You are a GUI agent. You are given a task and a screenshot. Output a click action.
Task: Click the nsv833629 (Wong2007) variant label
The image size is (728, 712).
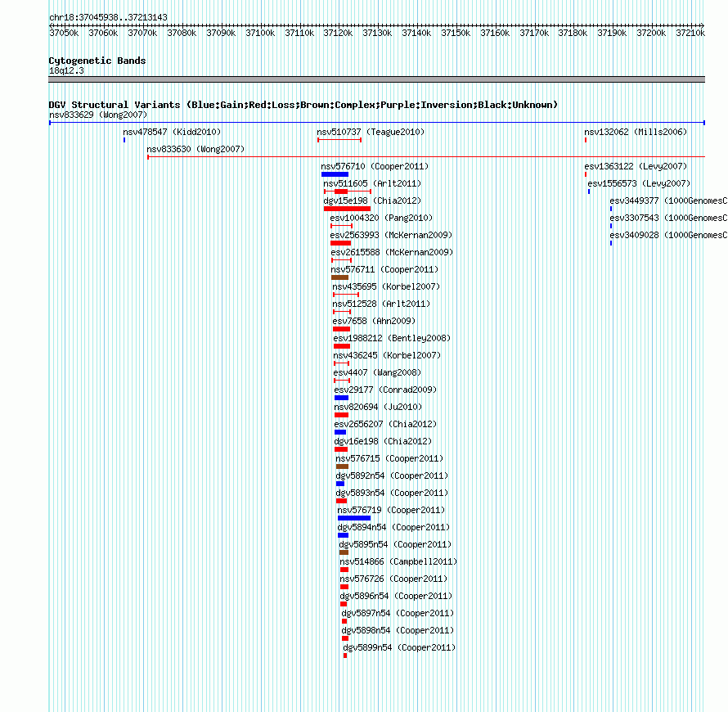pyautogui.click(x=98, y=115)
